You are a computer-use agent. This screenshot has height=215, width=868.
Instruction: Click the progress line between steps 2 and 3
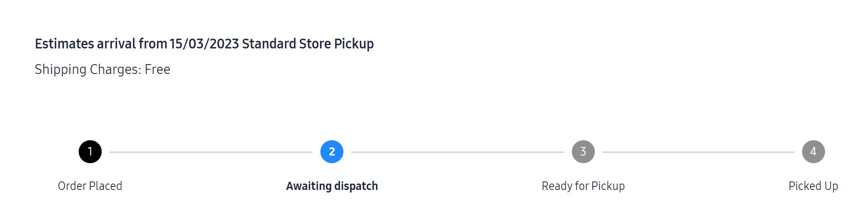(x=457, y=152)
